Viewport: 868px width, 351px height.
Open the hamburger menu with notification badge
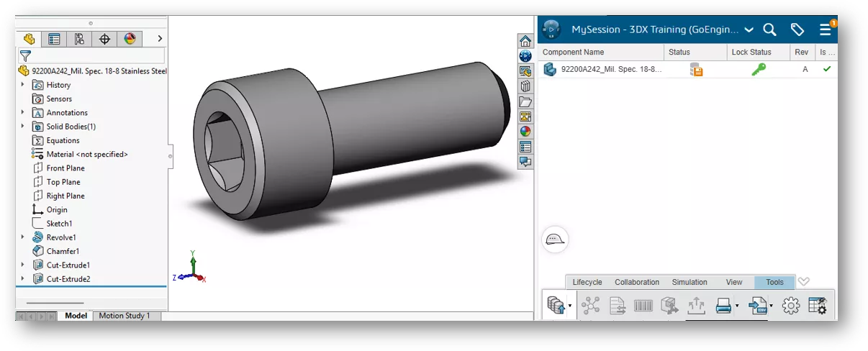coord(826,29)
